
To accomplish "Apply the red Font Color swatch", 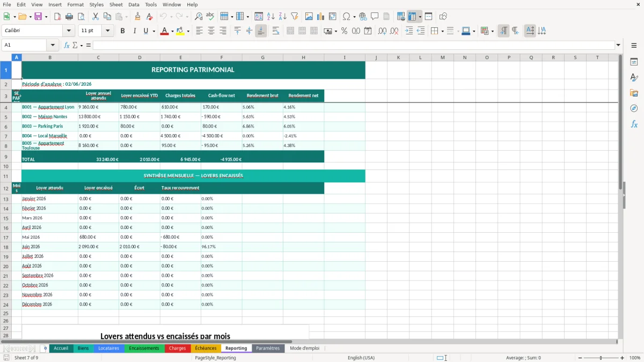I will coord(164,31).
